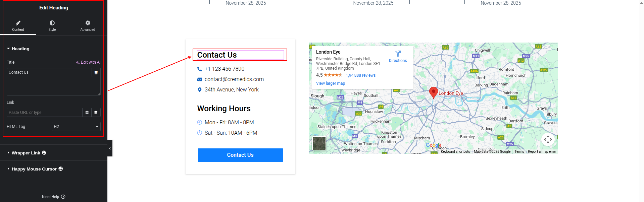Click the Paste URL link input field
Image resolution: width=644 pixels, height=202 pixels.
[x=44, y=113]
